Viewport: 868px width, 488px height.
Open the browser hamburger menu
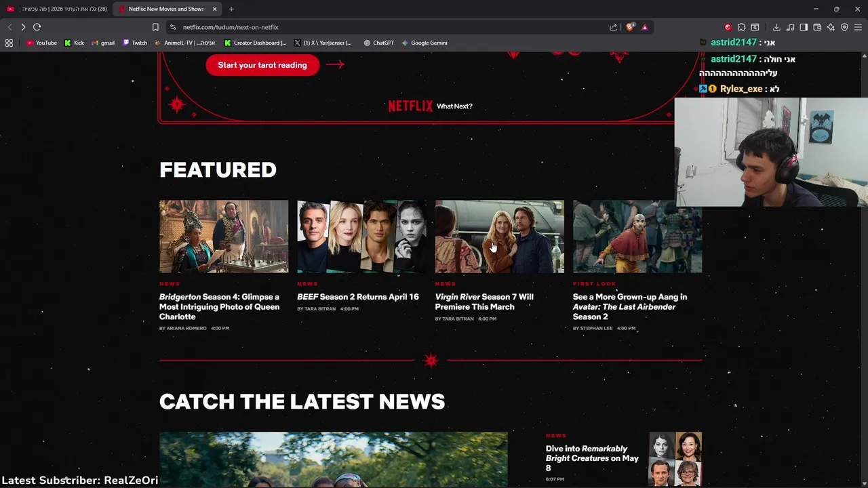pos(858,27)
